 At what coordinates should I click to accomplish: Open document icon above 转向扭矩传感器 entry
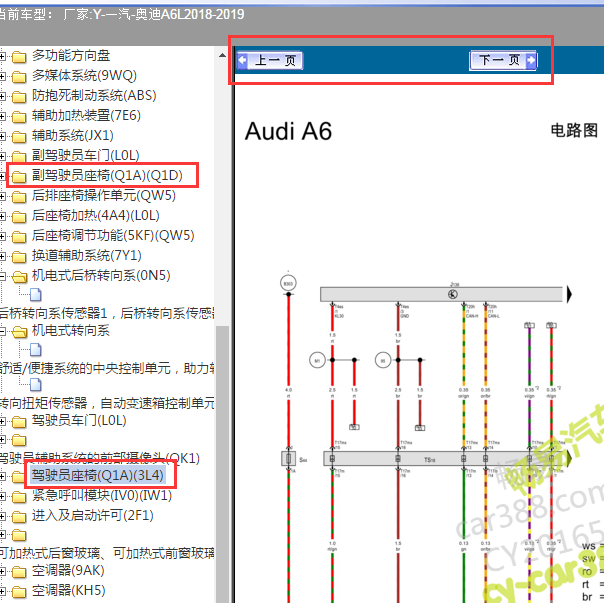pyautogui.click(x=35, y=385)
